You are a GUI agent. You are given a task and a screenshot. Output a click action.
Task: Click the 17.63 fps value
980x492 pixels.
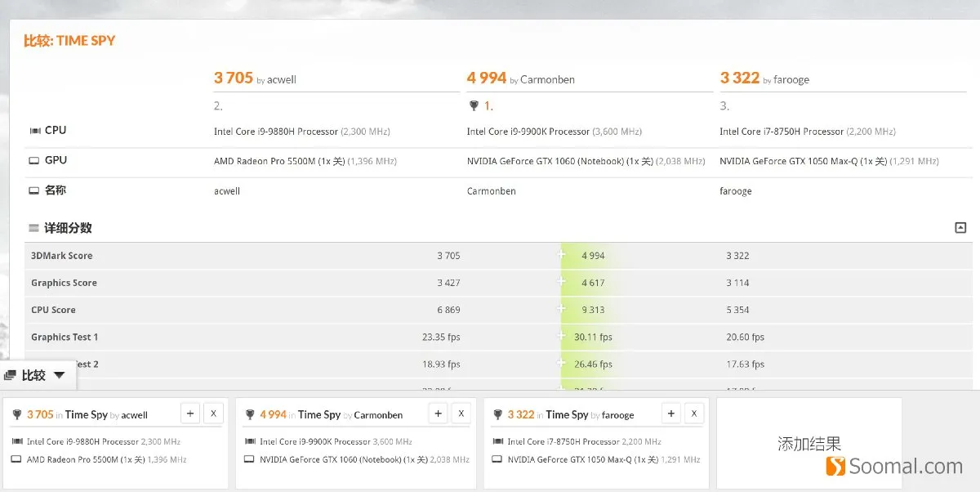click(x=745, y=364)
